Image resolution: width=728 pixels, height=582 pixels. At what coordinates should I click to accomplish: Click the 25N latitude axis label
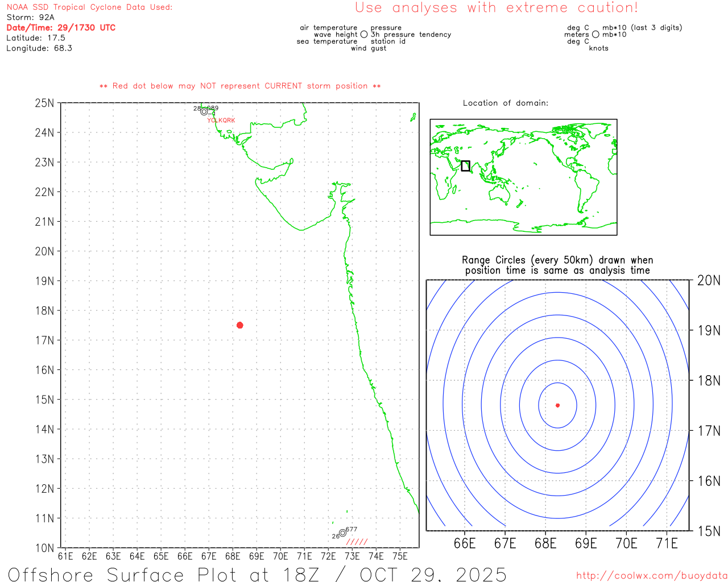point(44,103)
